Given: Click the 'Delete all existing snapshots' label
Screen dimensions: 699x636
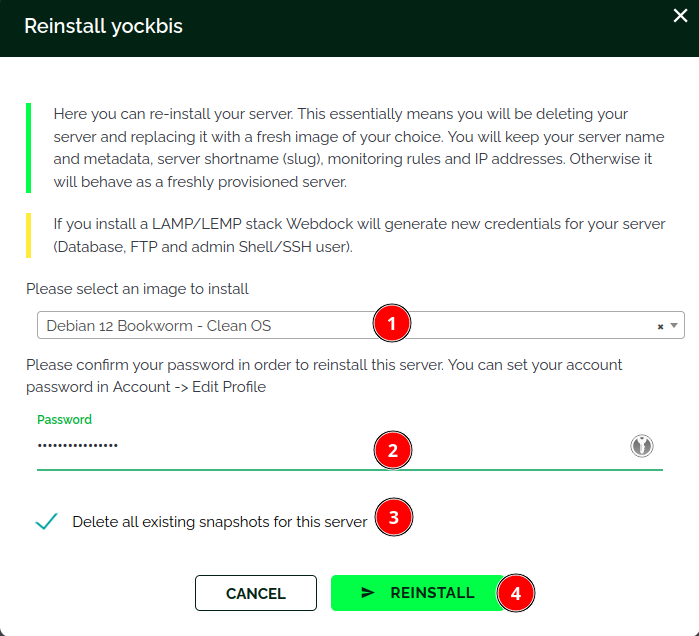Looking at the screenshot, I should click(220, 522).
